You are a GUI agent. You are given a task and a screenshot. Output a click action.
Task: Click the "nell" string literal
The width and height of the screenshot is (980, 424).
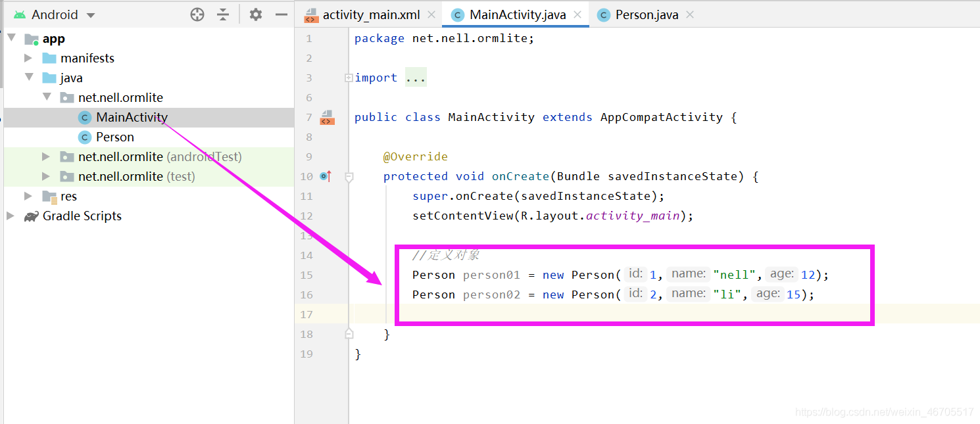coord(735,275)
